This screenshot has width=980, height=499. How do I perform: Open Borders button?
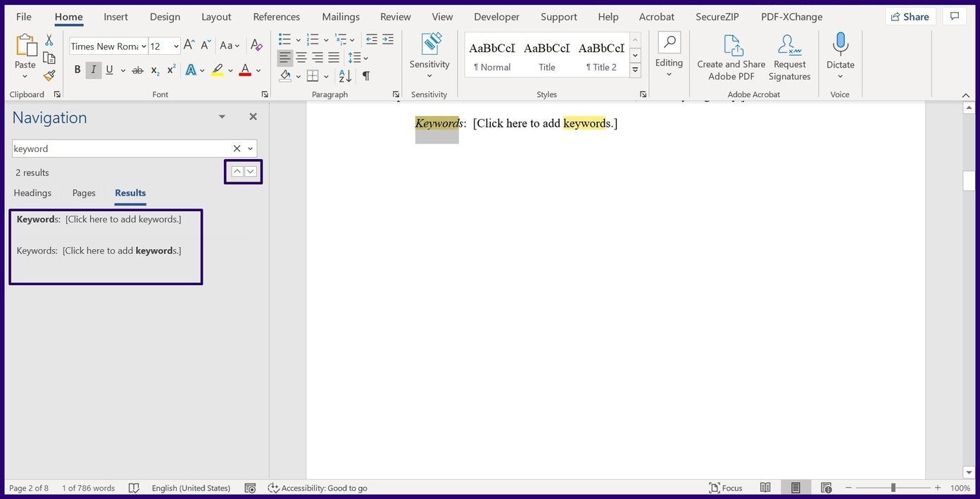click(313, 76)
